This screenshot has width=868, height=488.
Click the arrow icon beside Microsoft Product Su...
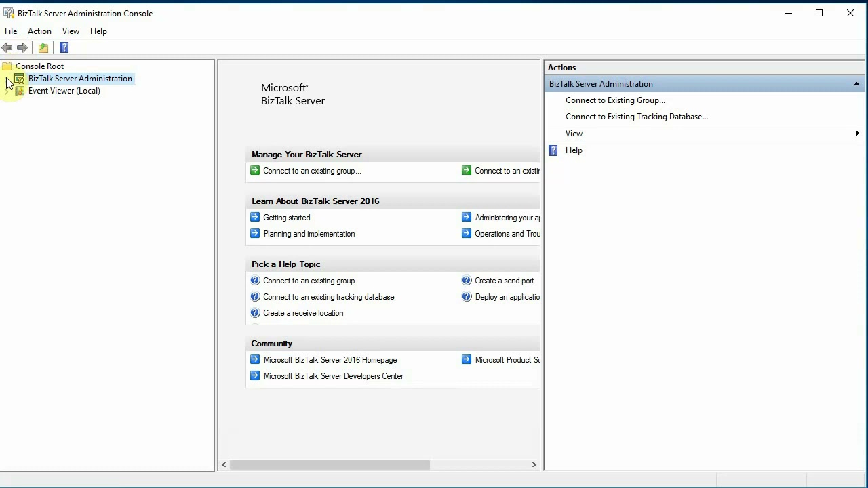coord(467,360)
